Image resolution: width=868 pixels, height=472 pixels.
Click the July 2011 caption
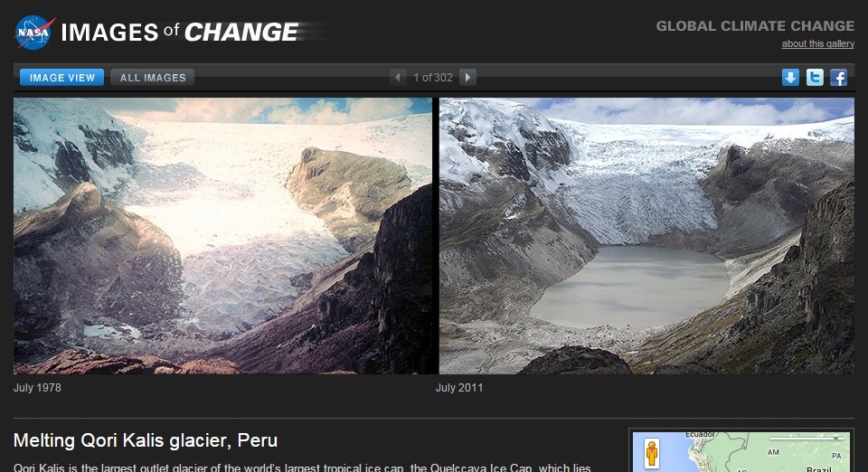click(459, 388)
